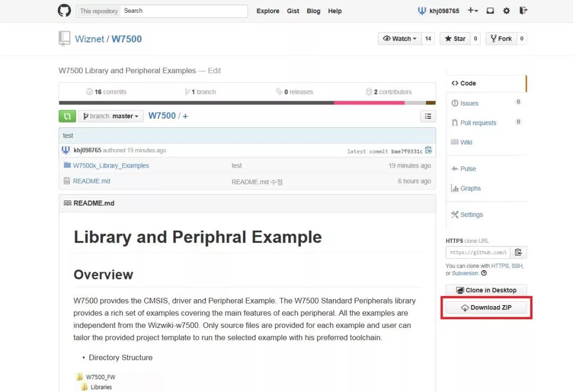Open the GitHub octocat home logo

point(64,11)
